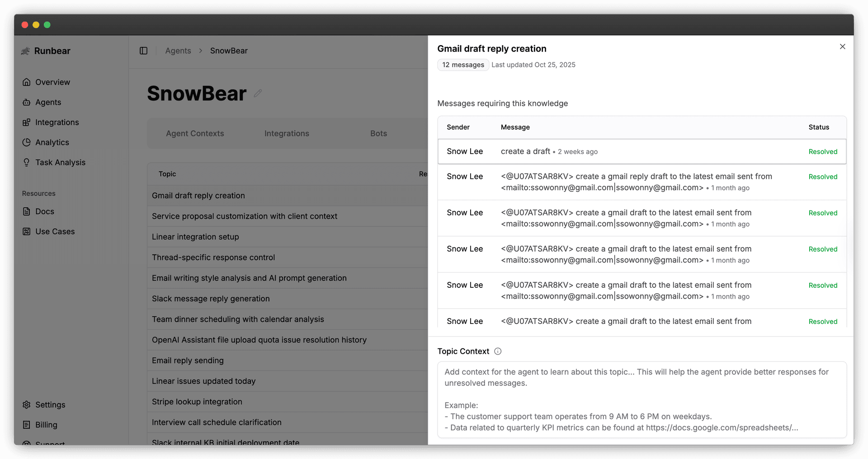Close the Gmail draft reply panel

pyautogui.click(x=842, y=47)
